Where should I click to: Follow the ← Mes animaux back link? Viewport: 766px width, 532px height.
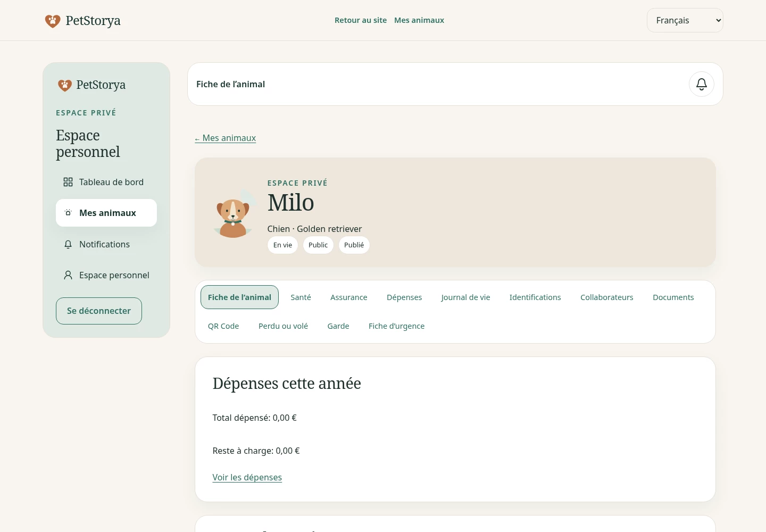226,138
